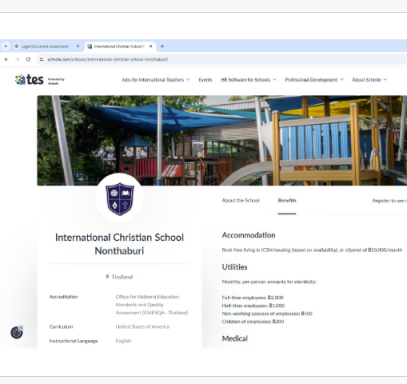Click the Half-time employees ฿1,000 line
Image resolution: width=407 pixels, height=384 pixels.
click(253, 305)
